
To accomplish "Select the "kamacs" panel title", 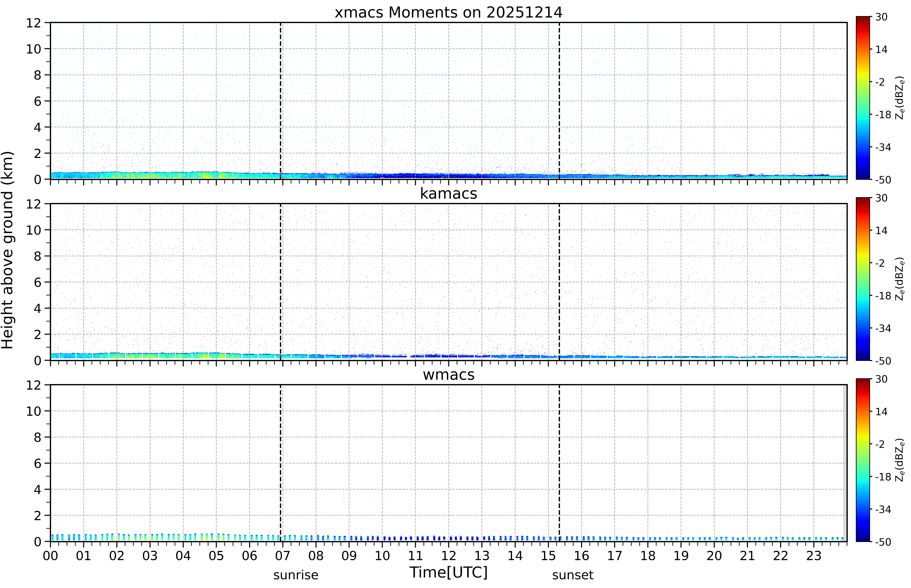I will coord(448,194).
